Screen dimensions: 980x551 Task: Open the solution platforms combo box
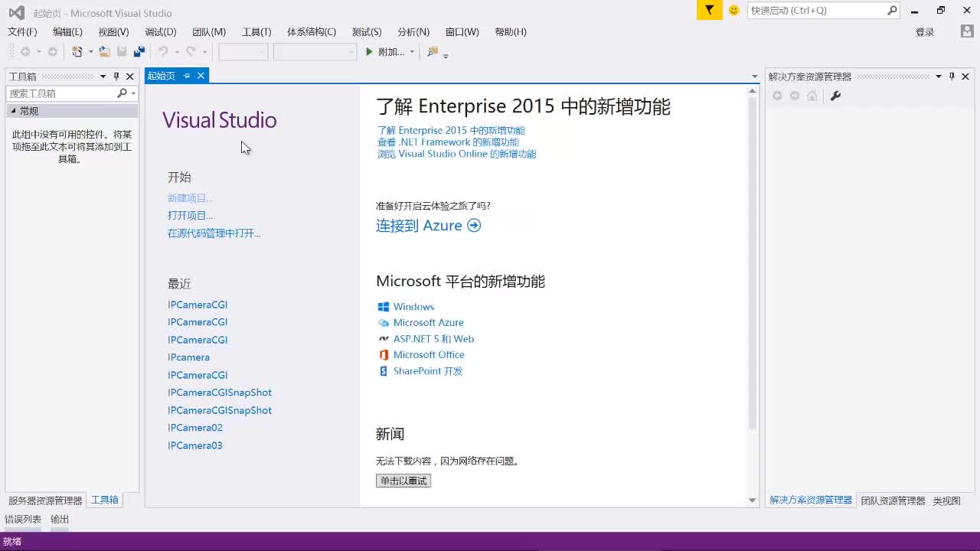(315, 52)
